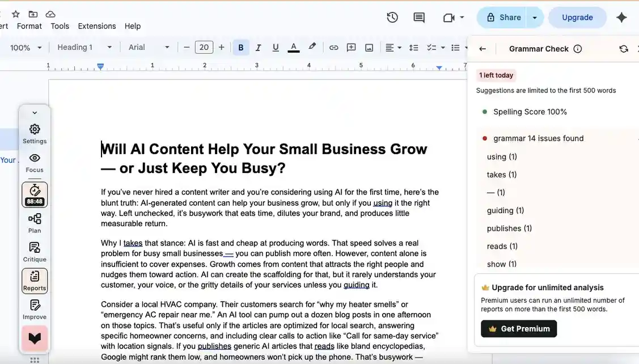Refresh the Grammar Check report
Image resolution: width=639 pixels, height=364 pixels.
click(624, 49)
